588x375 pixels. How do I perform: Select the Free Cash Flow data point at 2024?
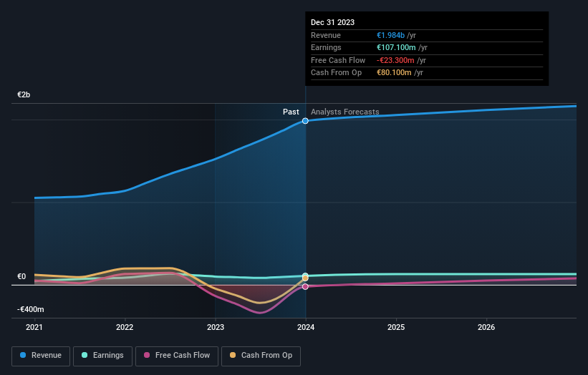tap(305, 286)
